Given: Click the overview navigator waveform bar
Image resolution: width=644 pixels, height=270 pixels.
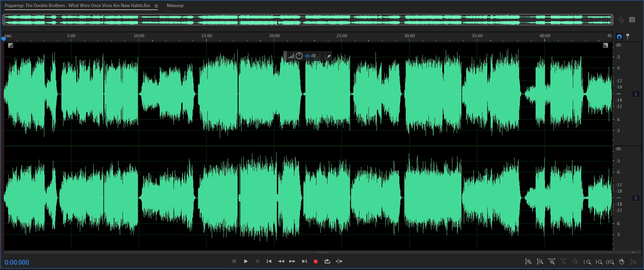Looking at the screenshot, I should pyautogui.click(x=308, y=20).
